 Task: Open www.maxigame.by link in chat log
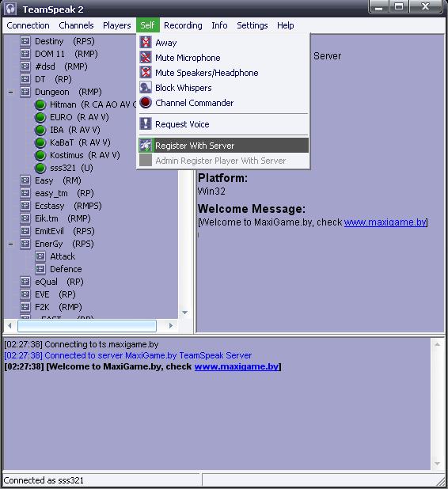tap(237, 366)
